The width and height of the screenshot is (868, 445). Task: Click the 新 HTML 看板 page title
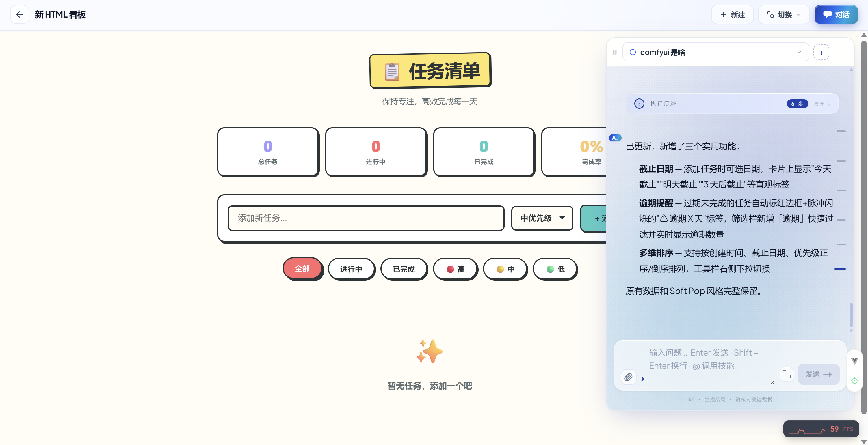pyautogui.click(x=60, y=14)
